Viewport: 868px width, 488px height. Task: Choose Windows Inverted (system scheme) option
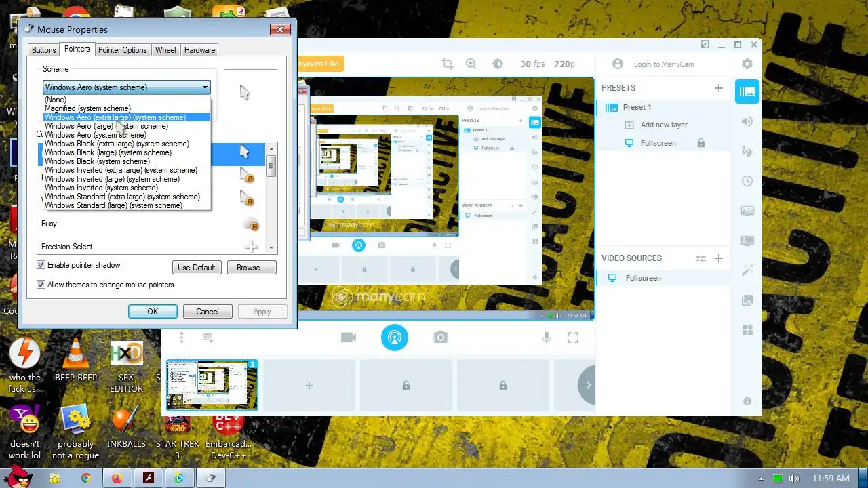[127, 188]
